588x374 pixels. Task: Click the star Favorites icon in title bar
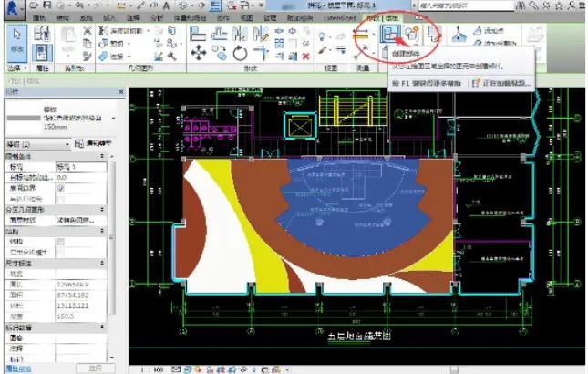click(x=559, y=5)
